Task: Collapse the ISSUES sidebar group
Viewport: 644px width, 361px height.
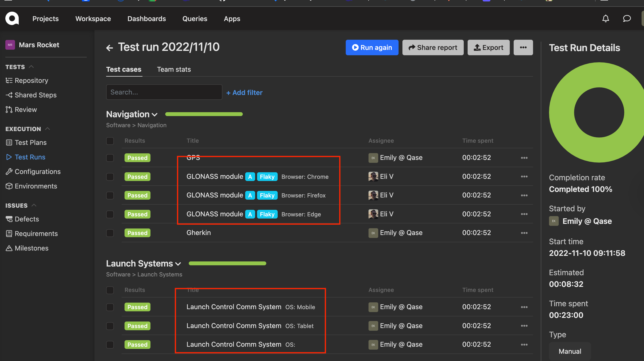Action: (34, 205)
